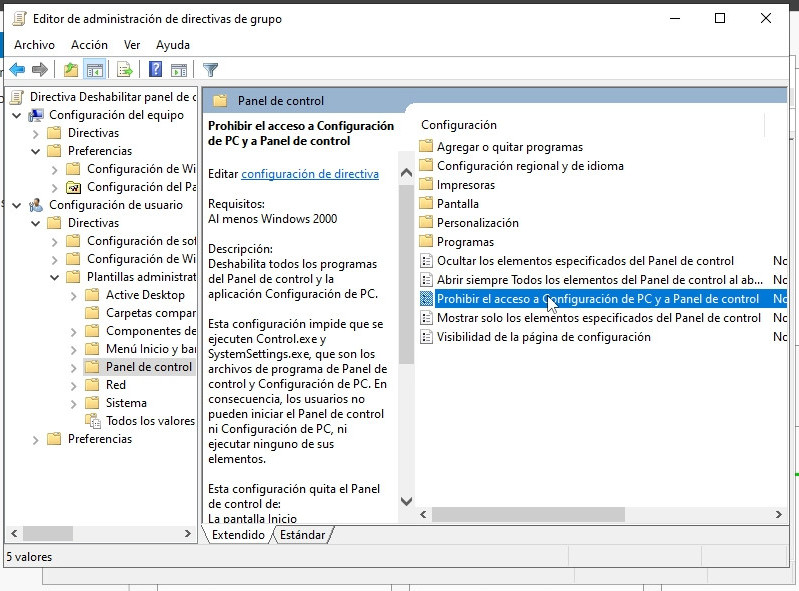Switch to the Estándar tab
The height and width of the screenshot is (591, 799).
click(x=302, y=535)
